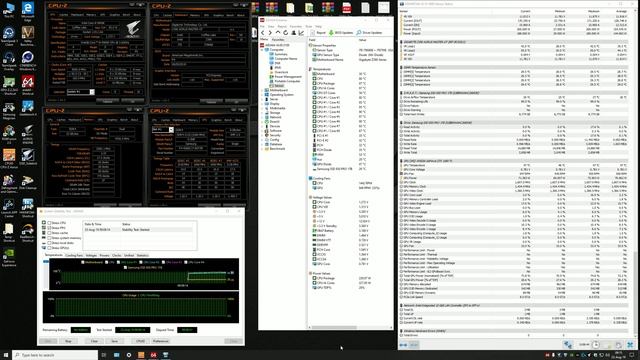Open the TeamSpeak 3 Client desktop icon
Screen dimensions: 640x360
click(x=9, y=36)
